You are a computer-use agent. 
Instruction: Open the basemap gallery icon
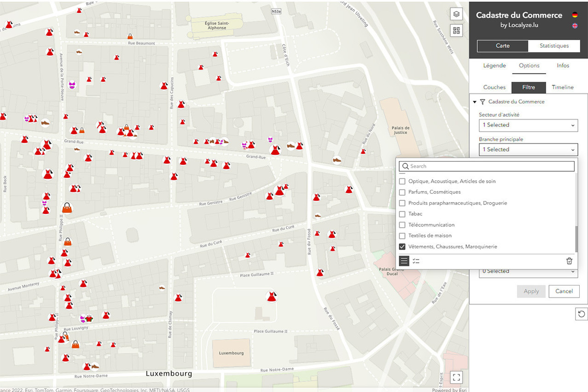click(x=456, y=30)
